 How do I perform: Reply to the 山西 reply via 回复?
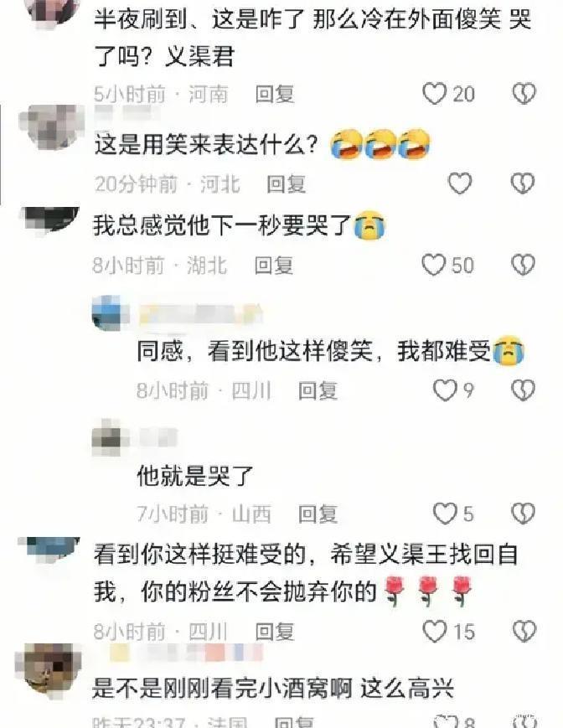(318, 514)
